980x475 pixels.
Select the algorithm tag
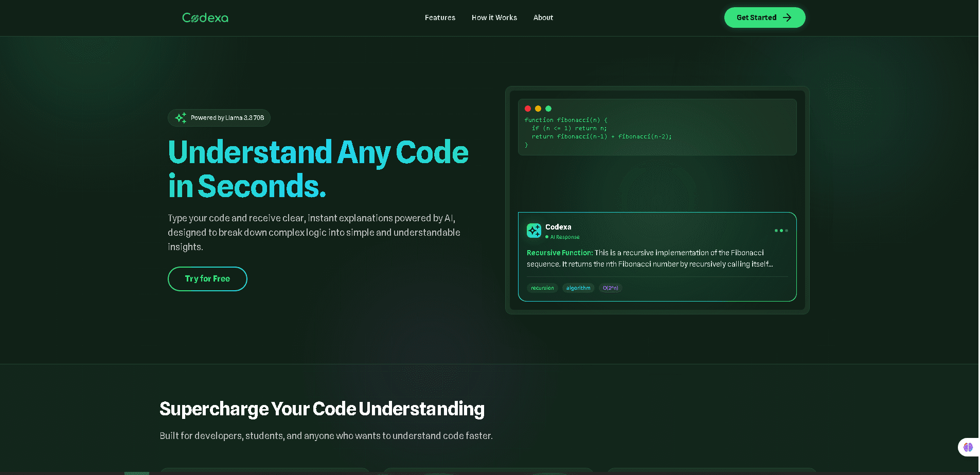point(578,288)
